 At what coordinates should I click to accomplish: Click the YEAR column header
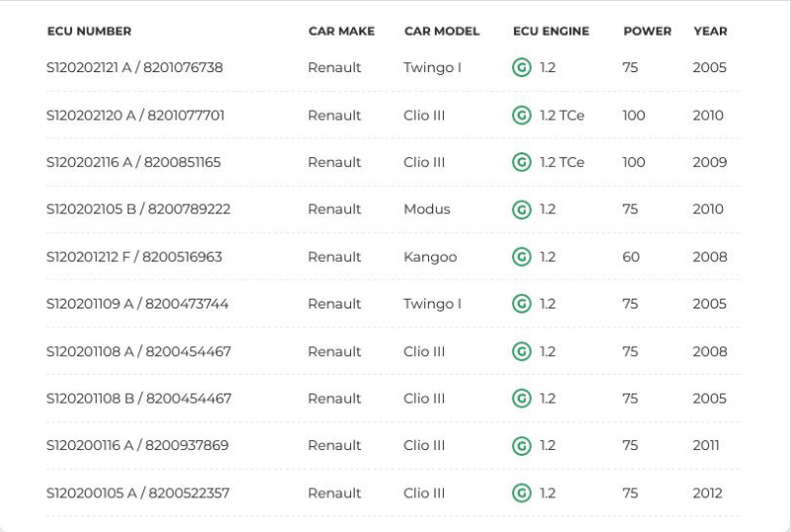click(x=710, y=32)
